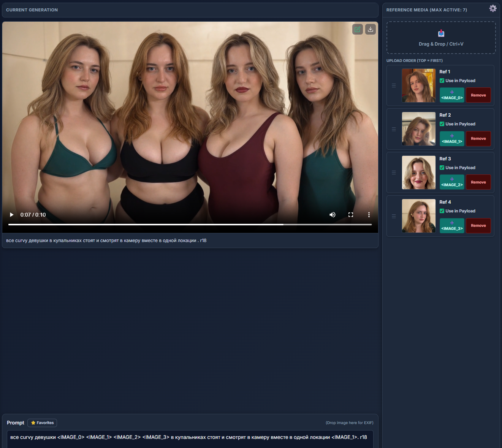Select the generation caption text below video

point(106,241)
